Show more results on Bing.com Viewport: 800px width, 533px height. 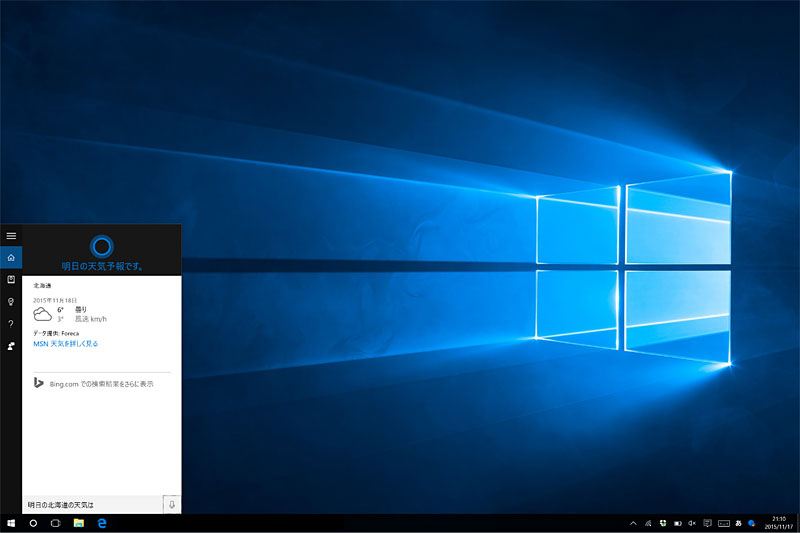pyautogui.click(x=101, y=384)
